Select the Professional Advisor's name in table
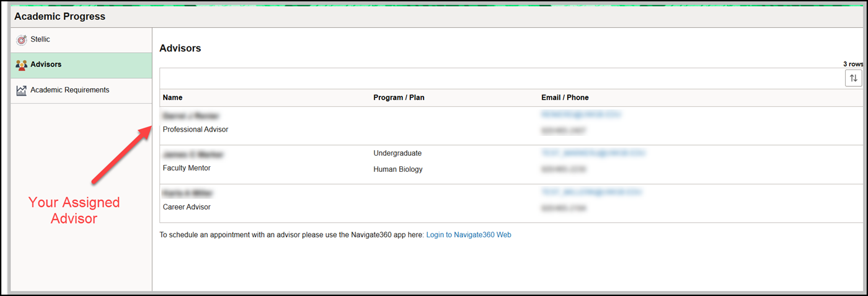868x296 pixels. (191, 116)
